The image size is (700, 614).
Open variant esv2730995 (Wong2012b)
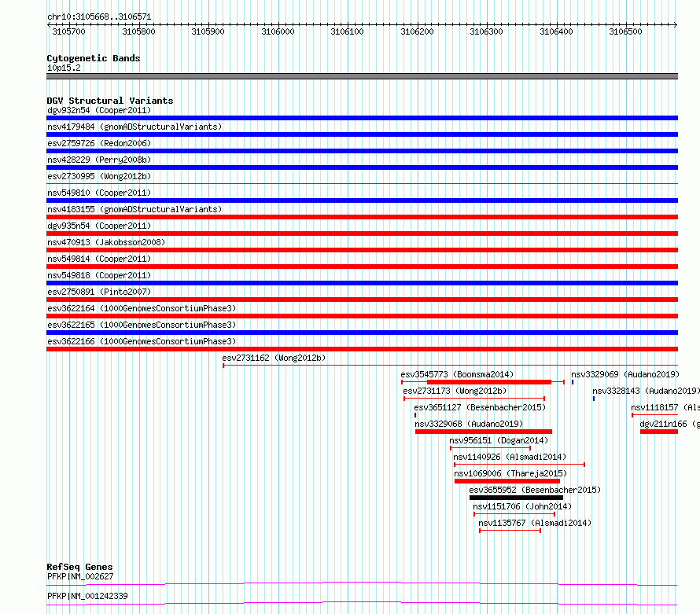click(99, 176)
